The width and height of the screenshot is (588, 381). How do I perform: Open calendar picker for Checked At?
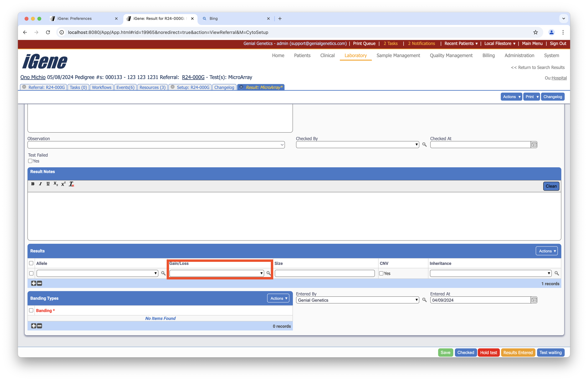tap(534, 145)
